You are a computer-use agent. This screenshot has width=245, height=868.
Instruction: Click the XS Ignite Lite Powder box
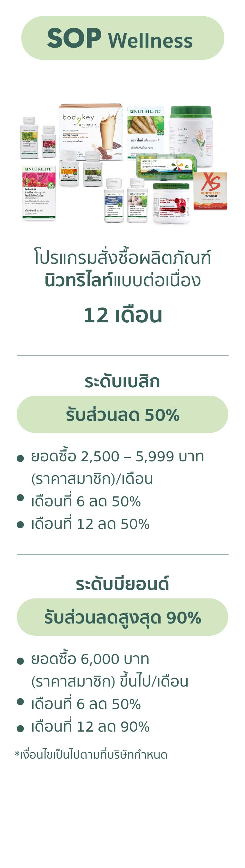pos(210,191)
